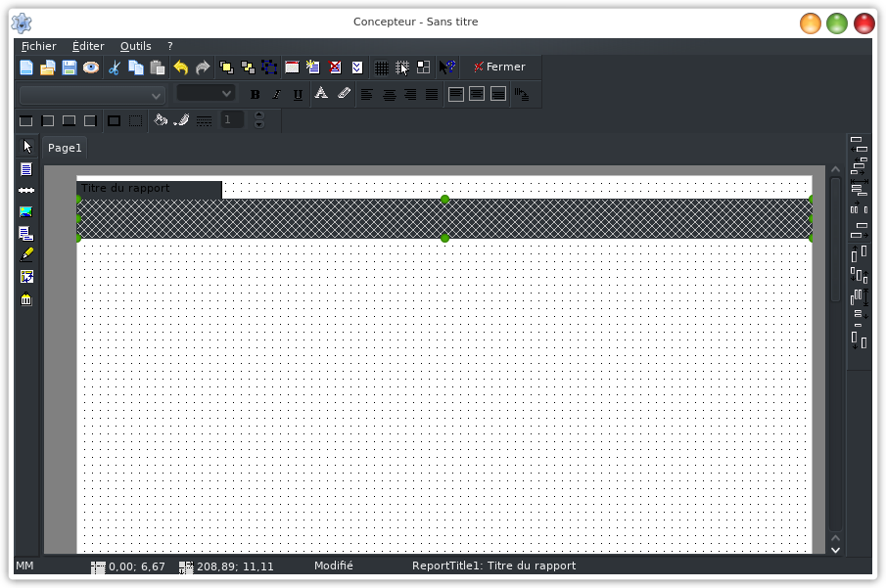The image size is (886, 588).
Task: Click the scissors Cut icon
Action: [114, 68]
